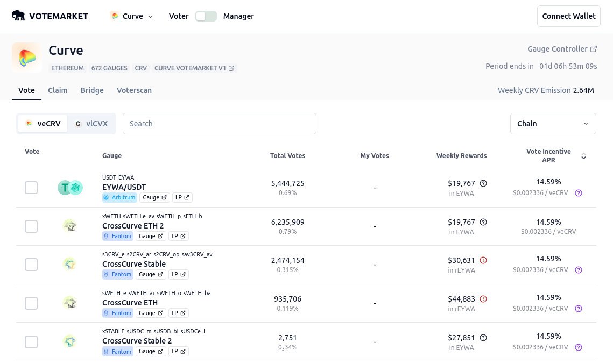
Task: Open the LP link for EYWA/USDT
Action: pyautogui.click(x=182, y=197)
